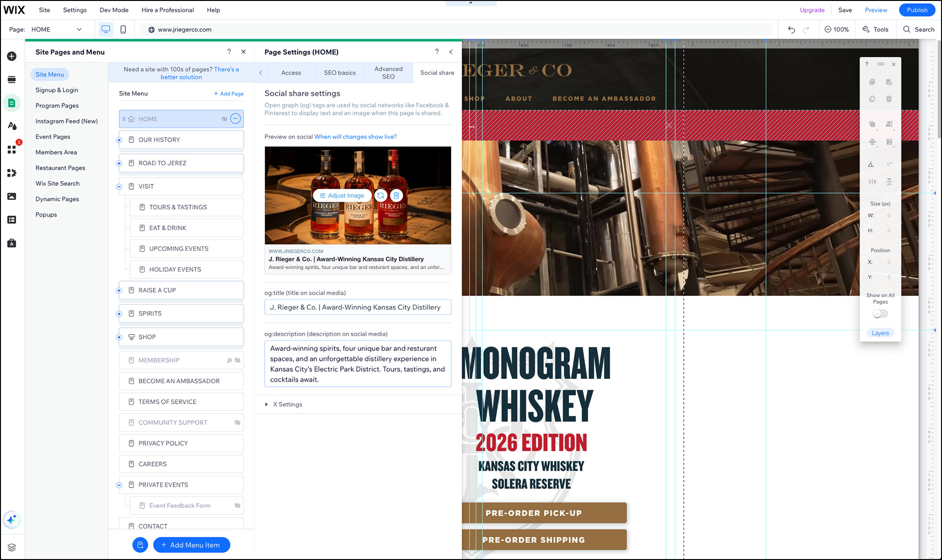The width and height of the screenshot is (942, 560).
Task: Replace the social share image
Action: click(381, 195)
